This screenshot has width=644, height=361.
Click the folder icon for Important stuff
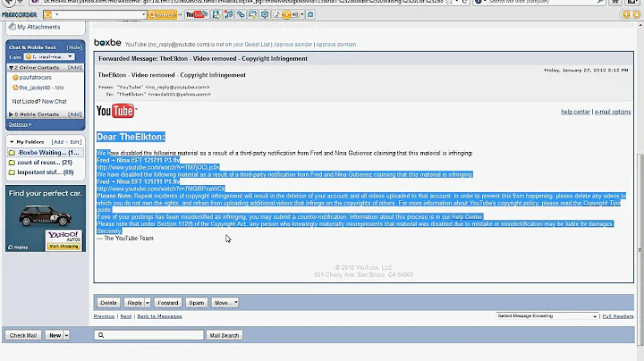pos(12,172)
